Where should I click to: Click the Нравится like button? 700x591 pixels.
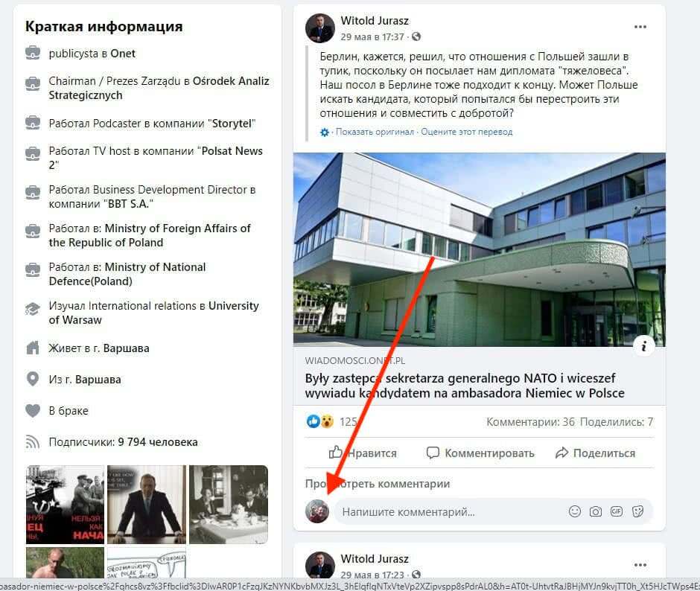363,453
